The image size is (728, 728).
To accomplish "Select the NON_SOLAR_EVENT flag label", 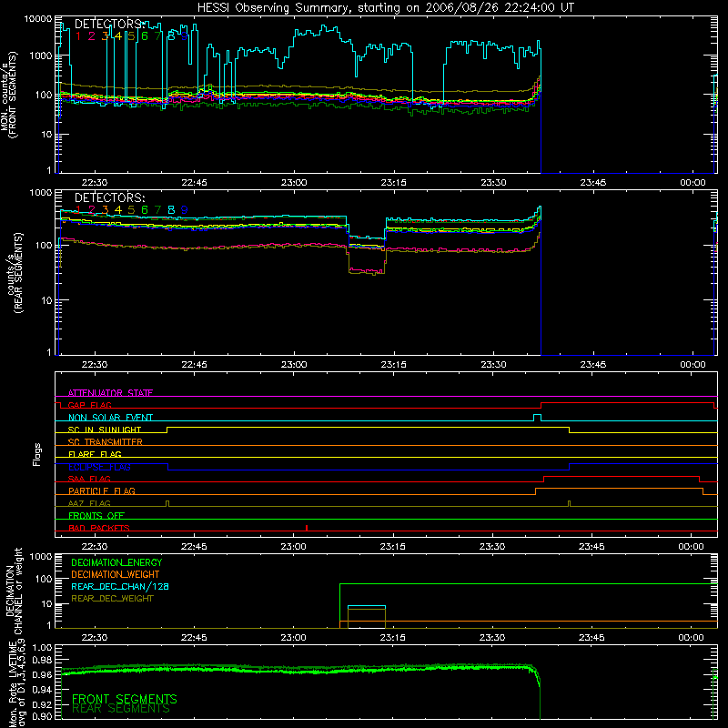I will click(110, 418).
